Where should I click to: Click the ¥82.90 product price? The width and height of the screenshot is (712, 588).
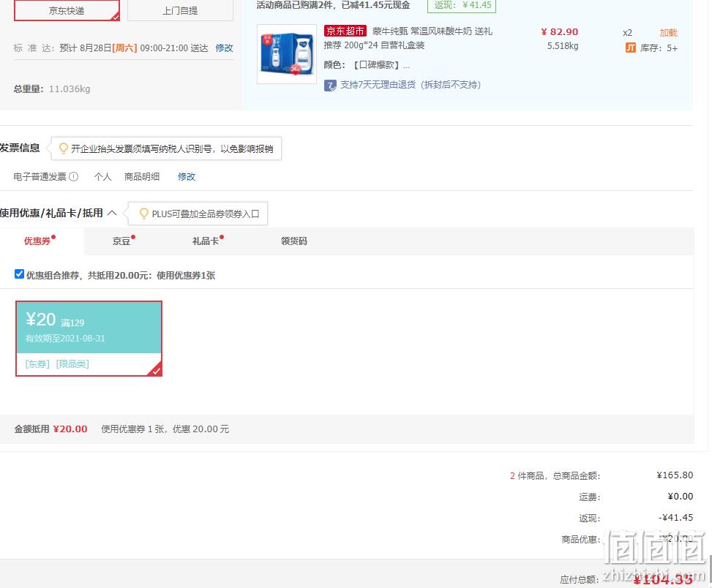click(559, 32)
